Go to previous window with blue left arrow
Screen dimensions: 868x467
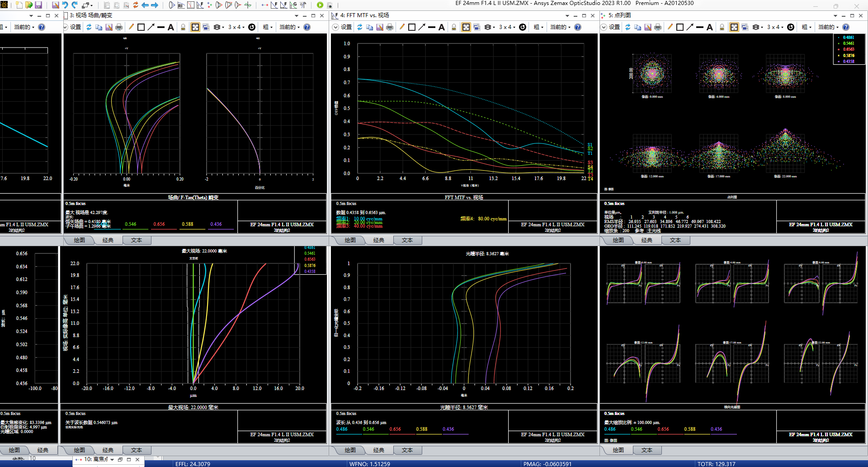pos(145,5)
